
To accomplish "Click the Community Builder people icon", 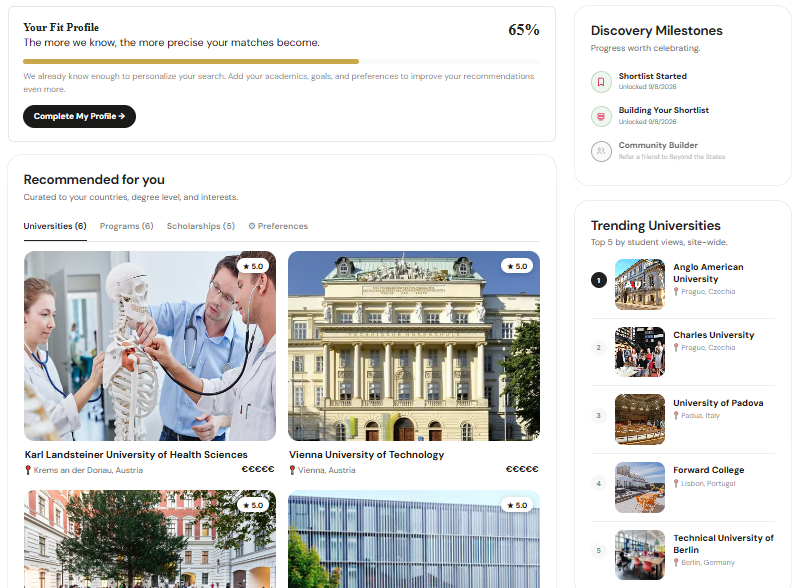I will (x=601, y=151).
